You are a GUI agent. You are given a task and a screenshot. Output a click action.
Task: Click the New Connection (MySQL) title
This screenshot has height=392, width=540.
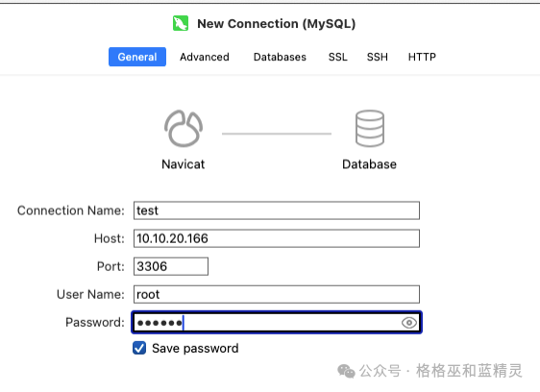pyautogui.click(x=276, y=24)
